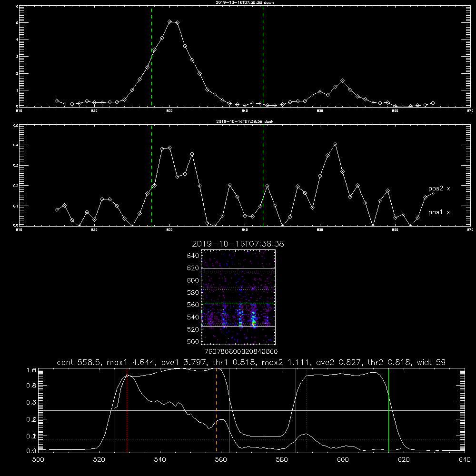Viewport: 476px width, 476px height.
Task: Click the '640' x-axis label of bottom plot
Action: 465,460
